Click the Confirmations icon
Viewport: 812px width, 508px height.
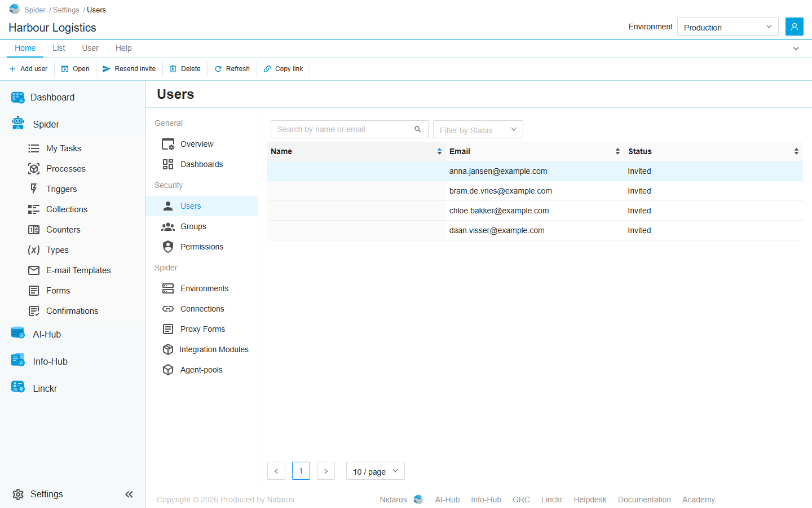(34, 311)
